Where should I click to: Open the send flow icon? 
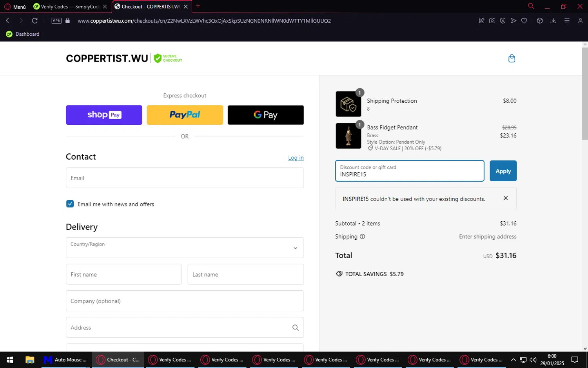(x=514, y=21)
